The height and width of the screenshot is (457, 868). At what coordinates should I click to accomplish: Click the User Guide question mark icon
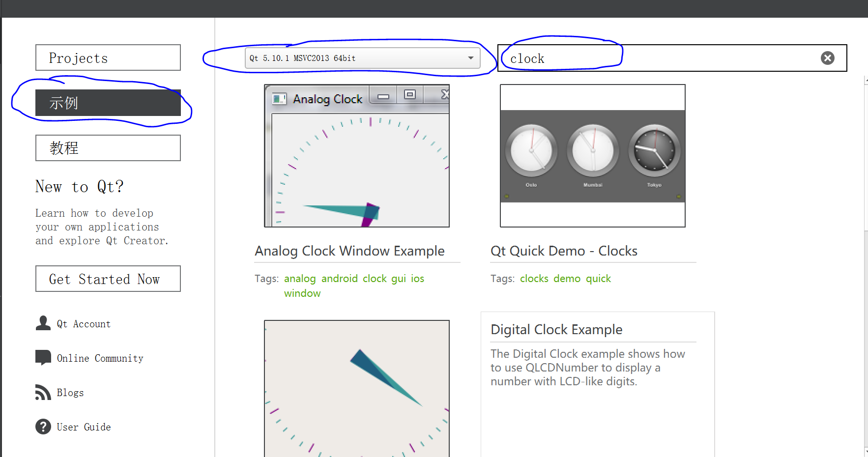pyautogui.click(x=43, y=427)
